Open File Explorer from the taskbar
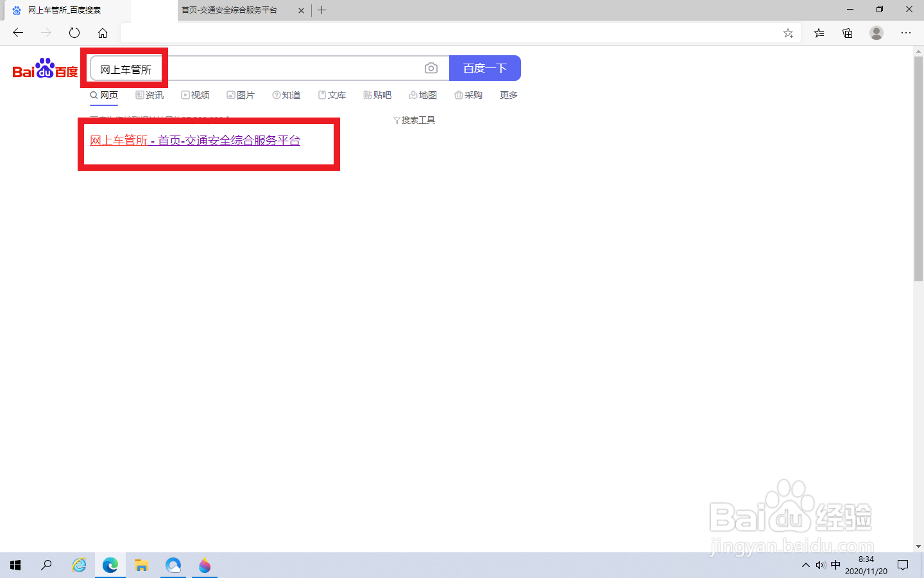The image size is (924, 578). pyautogui.click(x=142, y=565)
